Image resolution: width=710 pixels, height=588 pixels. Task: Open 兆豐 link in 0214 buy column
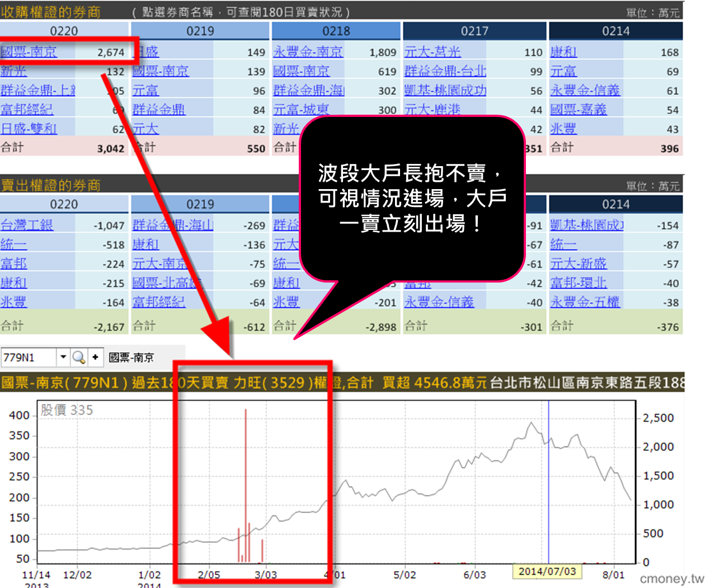[x=563, y=129]
